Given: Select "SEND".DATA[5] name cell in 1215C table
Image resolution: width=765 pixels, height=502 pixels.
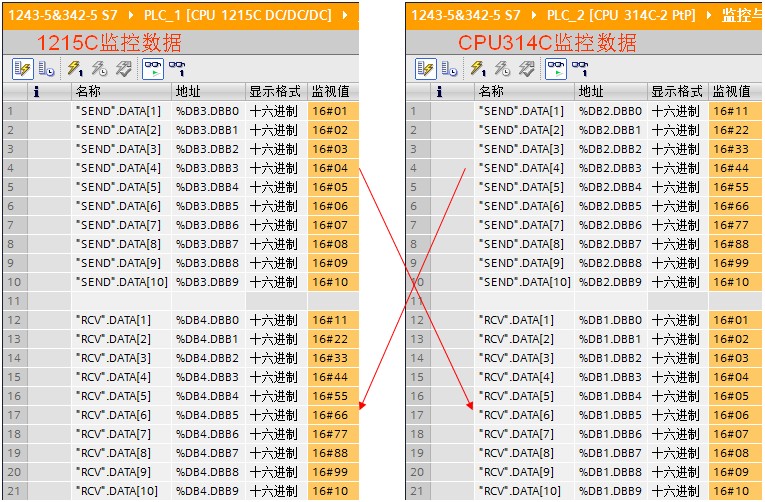Looking at the screenshot, I should pyautogui.click(x=121, y=187).
